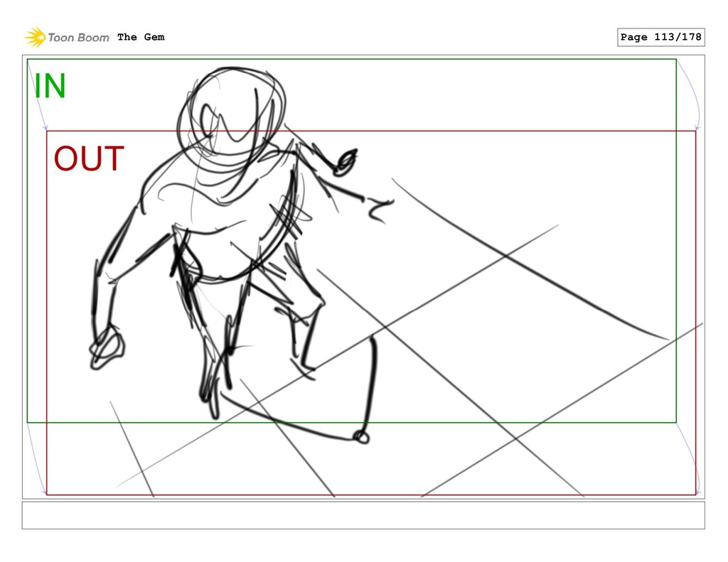Click the red 'OUT' camera label
This screenshot has width=728, height=562.
point(89,158)
